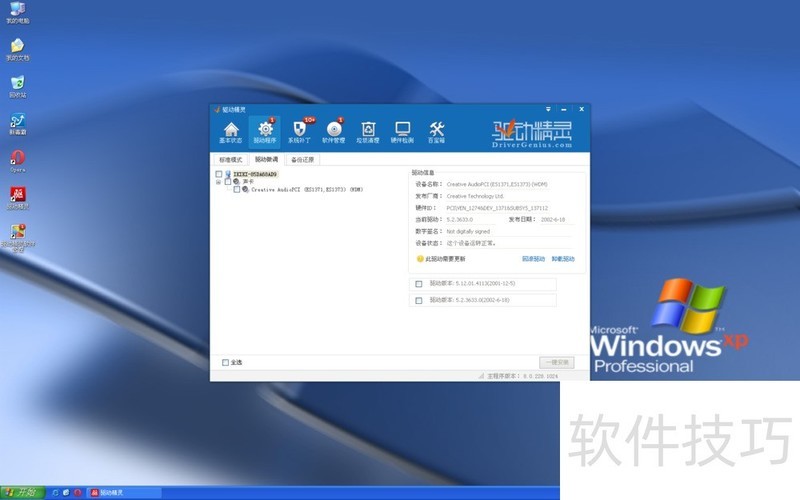This screenshot has width=800, height=500.
Task: Click the Windows 开始 Start button
Action: coord(22,492)
